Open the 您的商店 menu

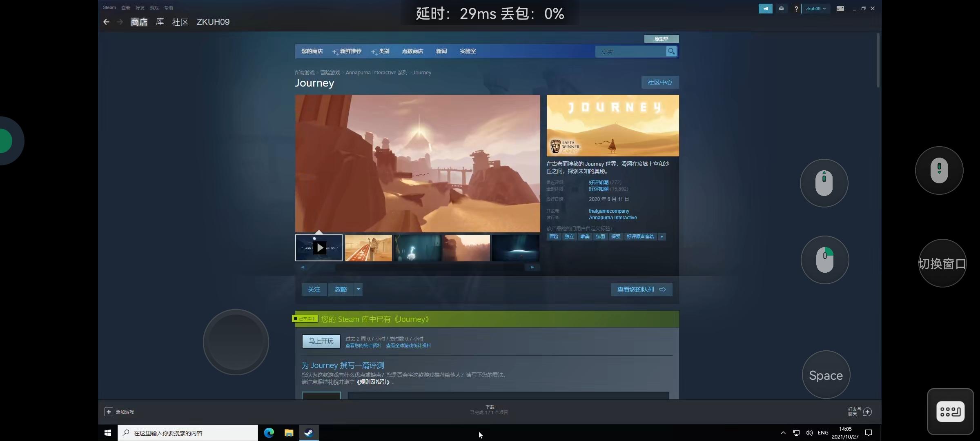pyautogui.click(x=312, y=51)
